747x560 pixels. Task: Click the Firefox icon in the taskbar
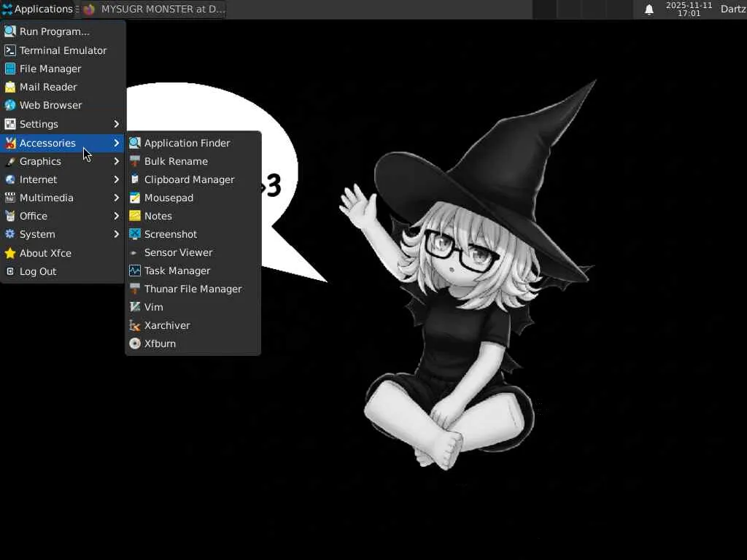pos(89,9)
